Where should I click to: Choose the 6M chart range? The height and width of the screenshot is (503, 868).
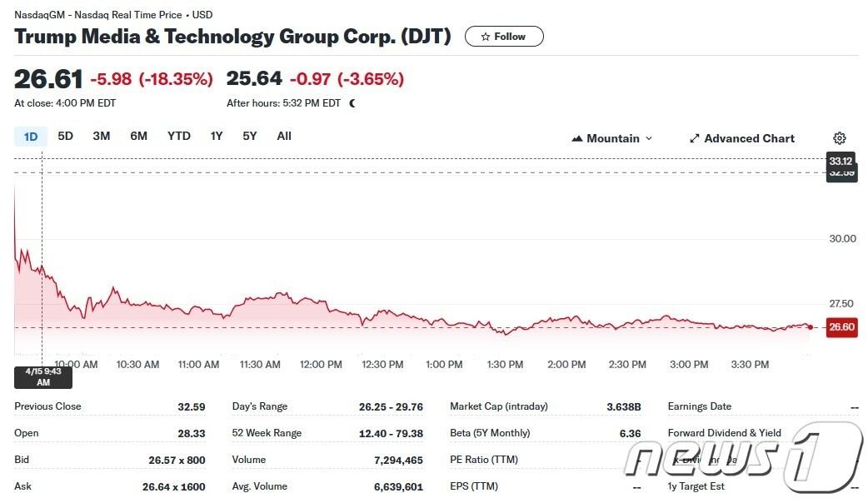[x=138, y=136]
